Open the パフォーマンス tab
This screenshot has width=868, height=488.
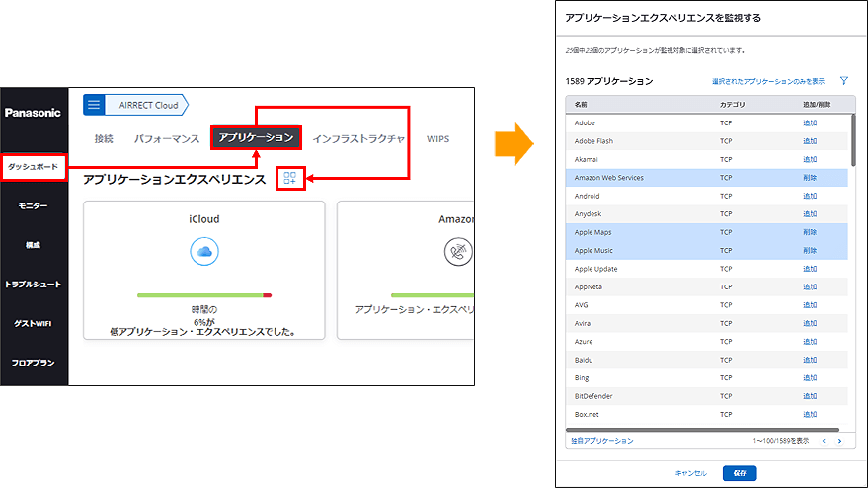click(167, 139)
